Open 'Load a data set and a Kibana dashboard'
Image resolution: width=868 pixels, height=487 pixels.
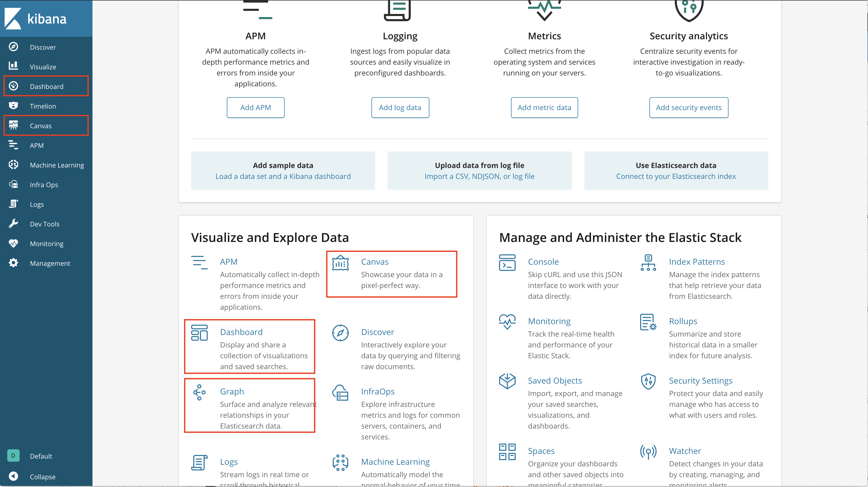coord(283,176)
